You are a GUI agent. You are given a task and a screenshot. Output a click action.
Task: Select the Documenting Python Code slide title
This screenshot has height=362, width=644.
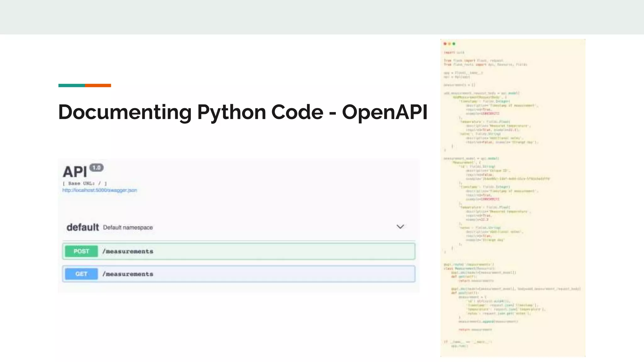coord(242,112)
